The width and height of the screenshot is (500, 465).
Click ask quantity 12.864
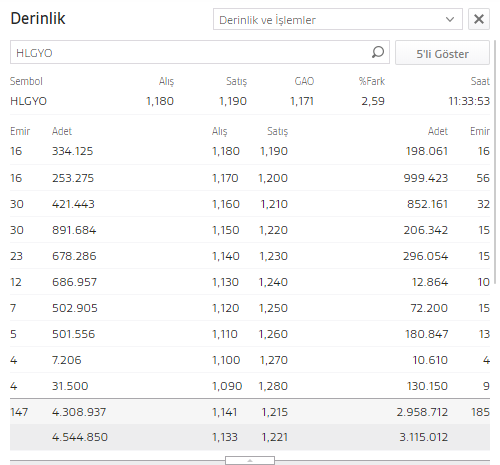(430, 282)
